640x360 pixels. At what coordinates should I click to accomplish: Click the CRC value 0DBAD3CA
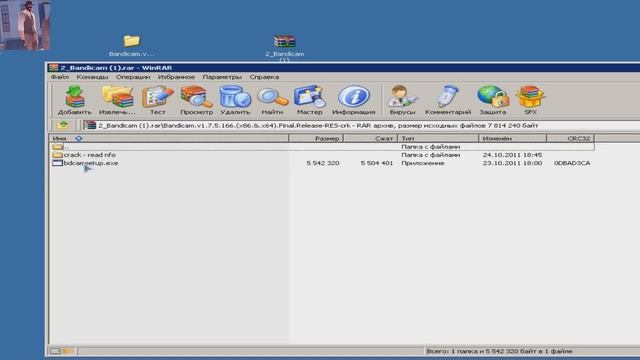(x=572, y=163)
